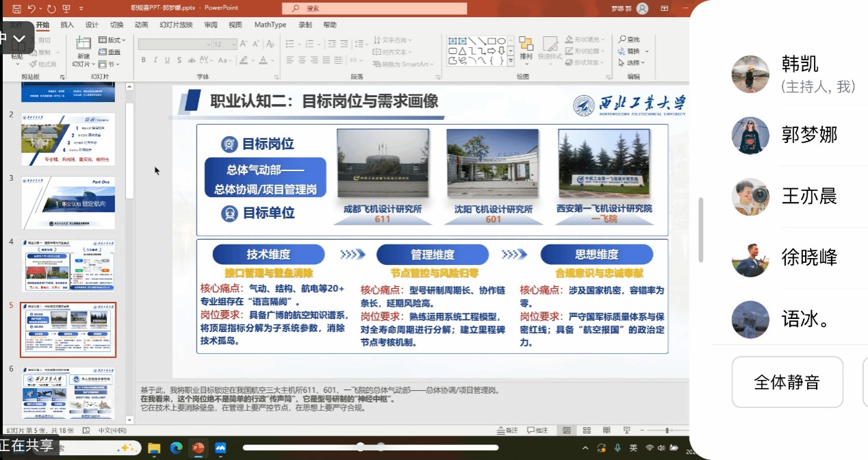Image resolution: width=868 pixels, height=460 pixels.
Task: Start slideshow from status bar icon
Action: tap(626, 430)
